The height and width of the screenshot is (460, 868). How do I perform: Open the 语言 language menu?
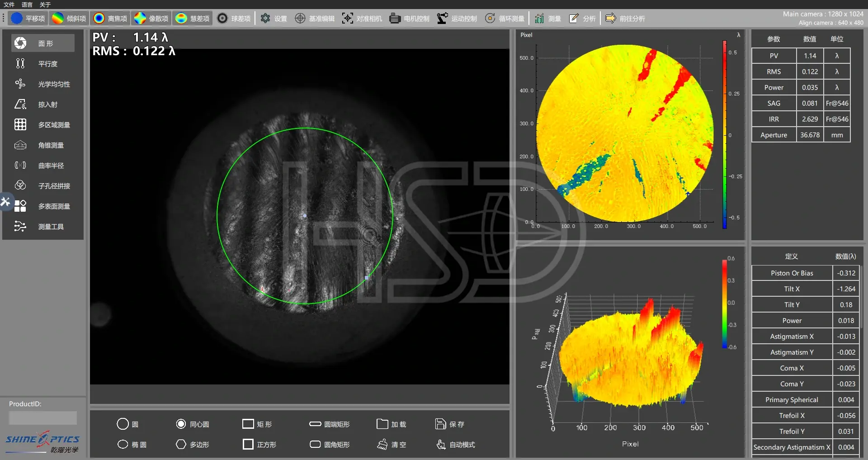coord(27,5)
